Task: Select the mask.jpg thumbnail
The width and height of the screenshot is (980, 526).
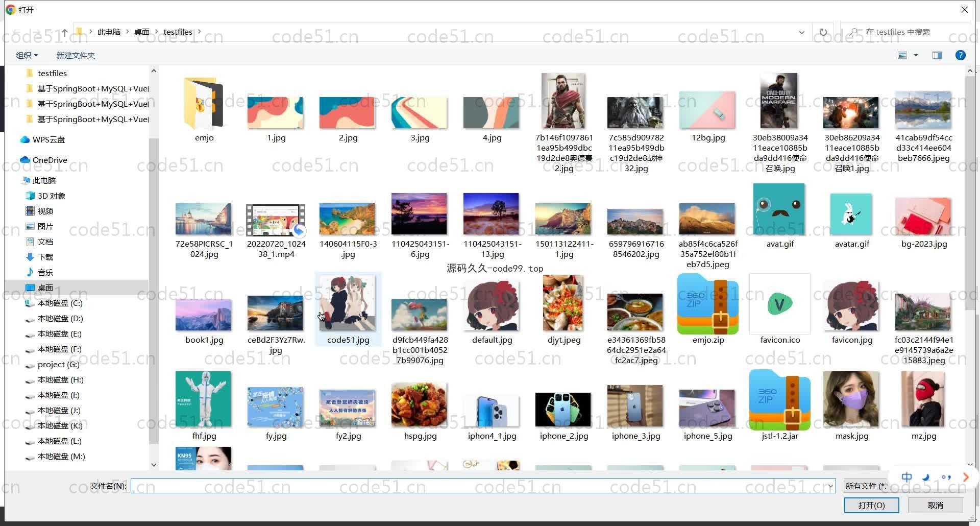Action: [x=851, y=399]
